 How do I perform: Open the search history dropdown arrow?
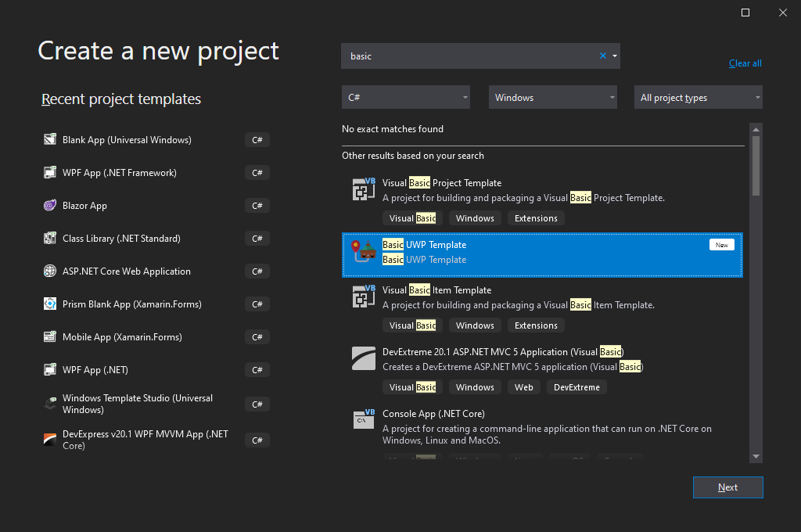pos(615,56)
